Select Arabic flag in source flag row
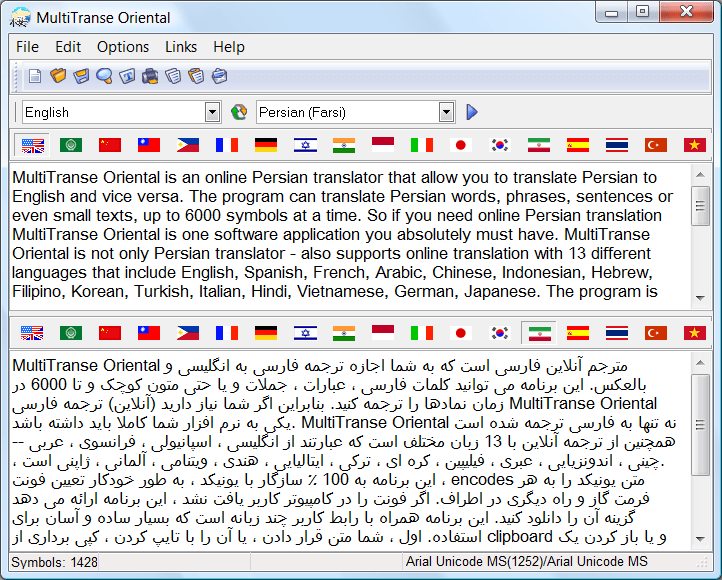722x580 pixels. click(71, 145)
